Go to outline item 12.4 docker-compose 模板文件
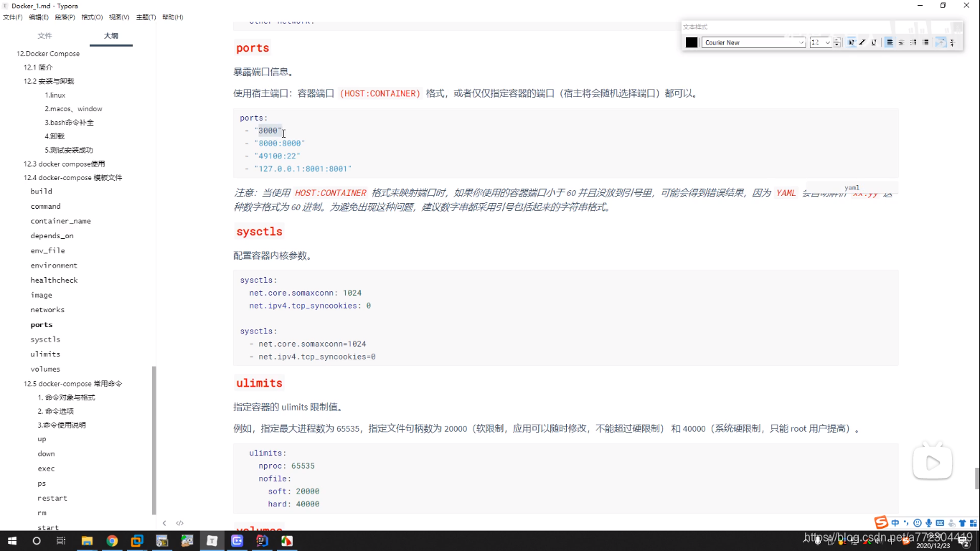 point(72,178)
